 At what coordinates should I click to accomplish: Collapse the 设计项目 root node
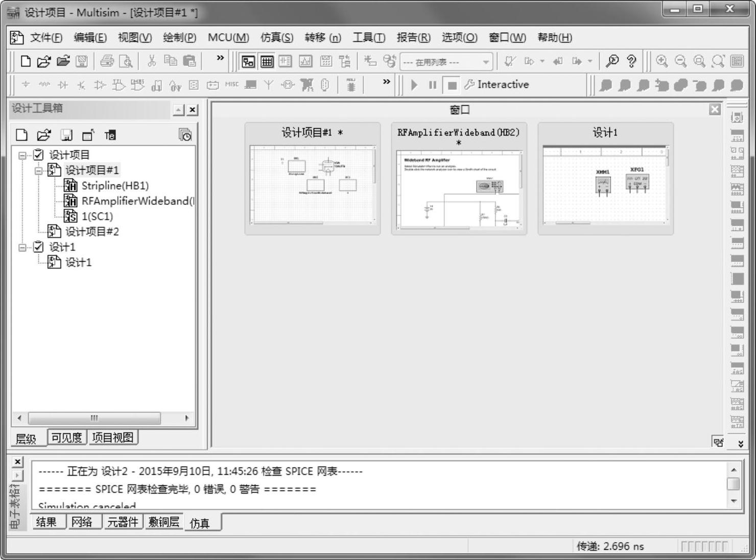[x=22, y=155]
